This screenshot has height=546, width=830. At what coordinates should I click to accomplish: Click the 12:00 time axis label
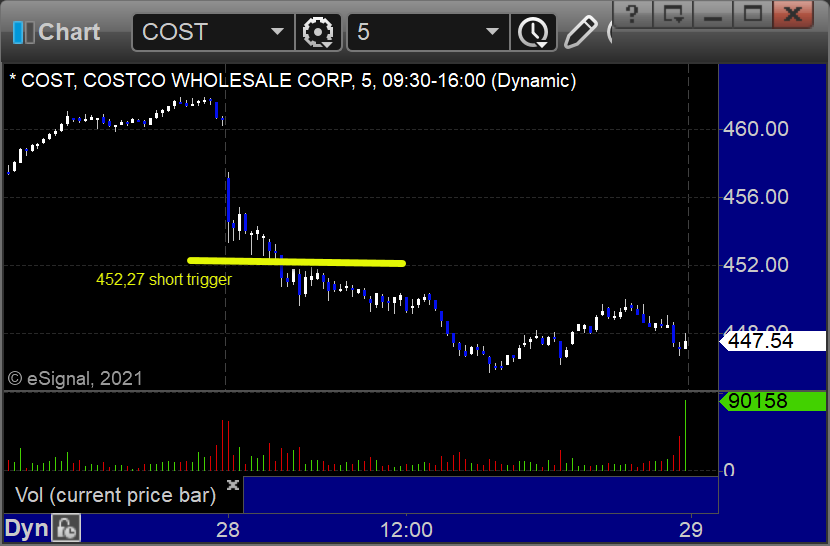[406, 530]
